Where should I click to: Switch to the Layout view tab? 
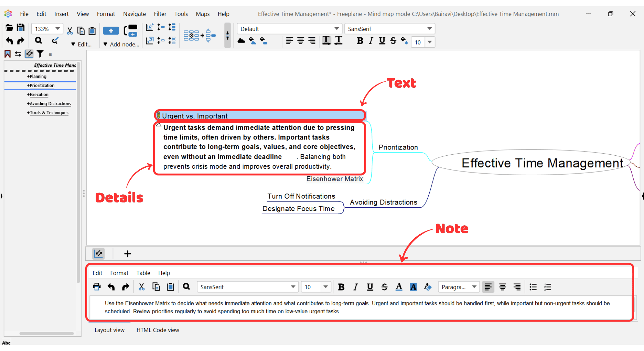pyautogui.click(x=109, y=330)
